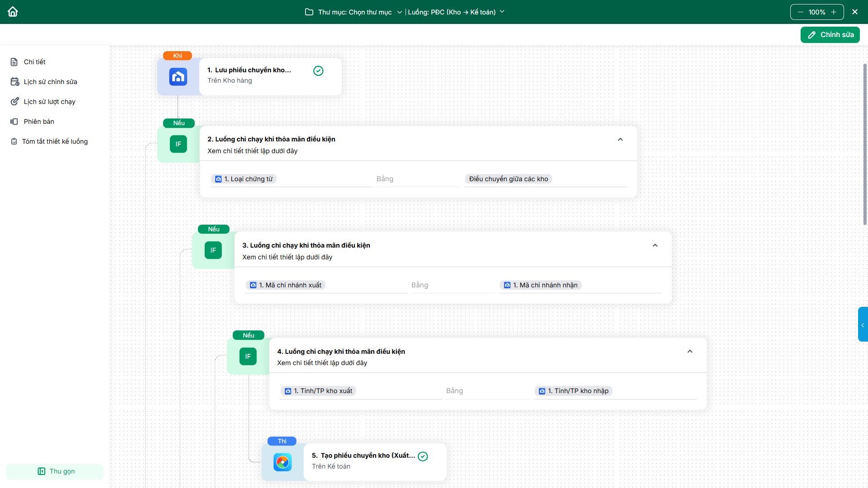This screenshot has height=488, width=868.
Task: Click the check mark on step 5 card
Action: click(423, 456)
